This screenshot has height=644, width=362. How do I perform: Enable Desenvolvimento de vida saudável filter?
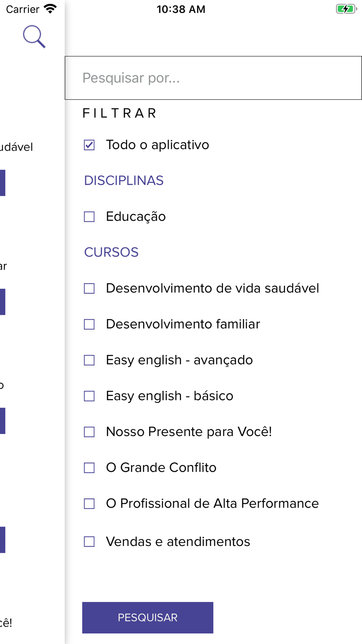point(89,289)
